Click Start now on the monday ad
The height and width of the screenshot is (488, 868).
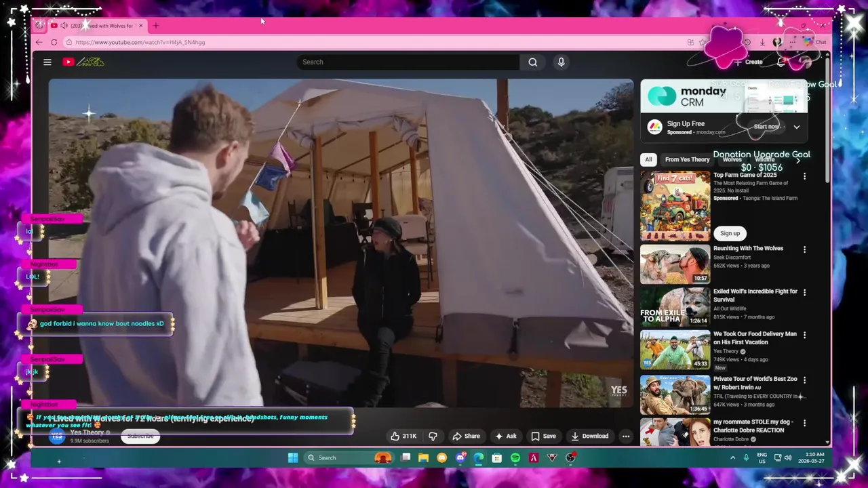pyautogui.click(x=767, y=127)
